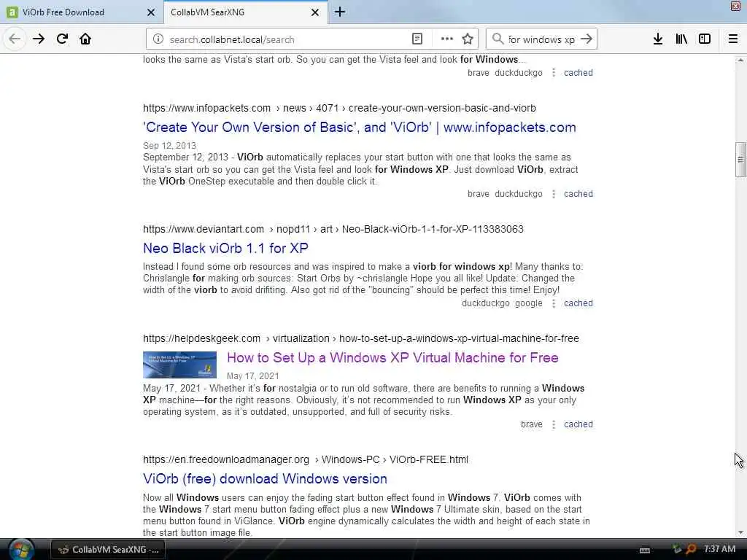Open cached link of the topmost Vista orb result
This screenshot has height=560, width=747.
point(578,73)
